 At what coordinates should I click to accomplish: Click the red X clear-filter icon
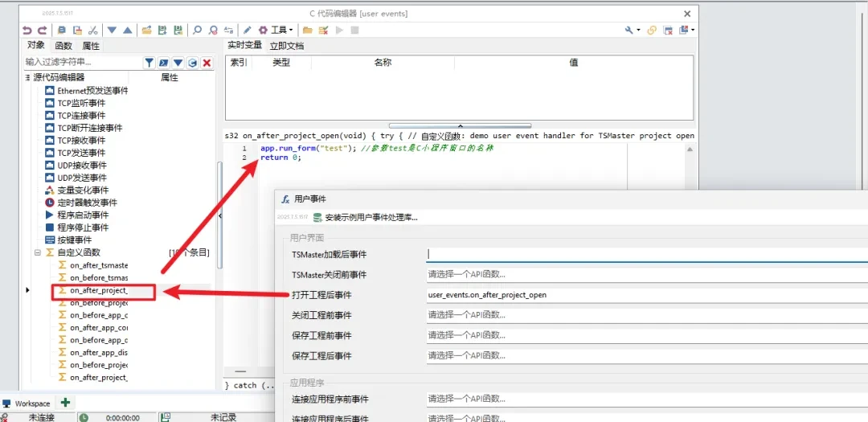click(x=207, y=62)
